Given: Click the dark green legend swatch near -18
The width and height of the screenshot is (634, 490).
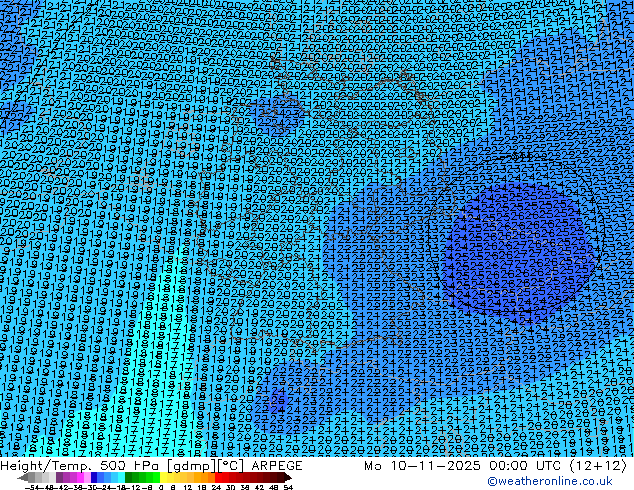Looking at the screenshot, I should (x=129, y=477).
